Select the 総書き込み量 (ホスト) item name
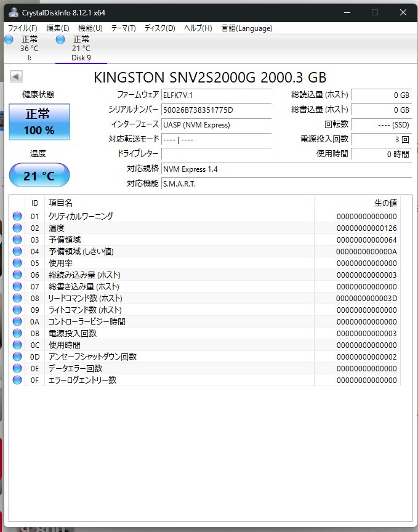 pos(84,286)
